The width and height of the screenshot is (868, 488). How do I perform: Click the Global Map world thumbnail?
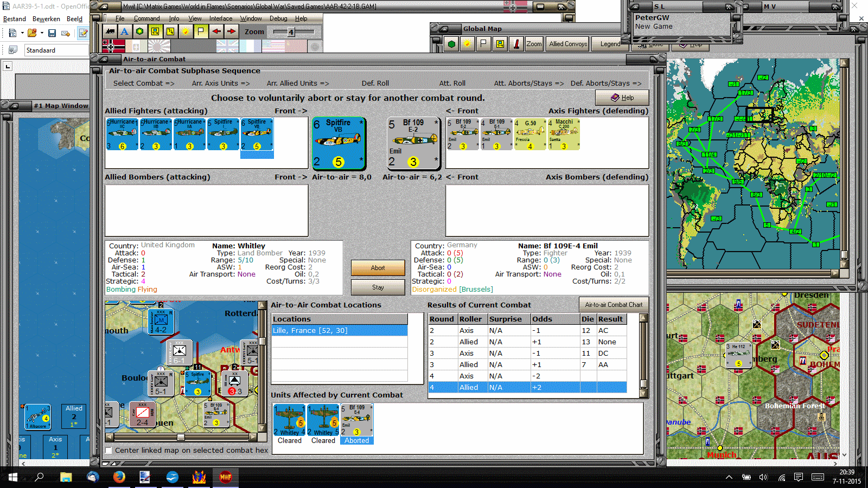click(x=754, y=163)
